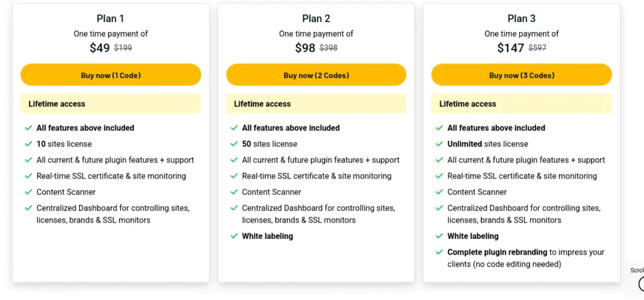Image resolution: width=644 pixels, height=300 pixels.
Task: Click checkmark beside Complete plugin rebranding
Action: click(439, 252)
